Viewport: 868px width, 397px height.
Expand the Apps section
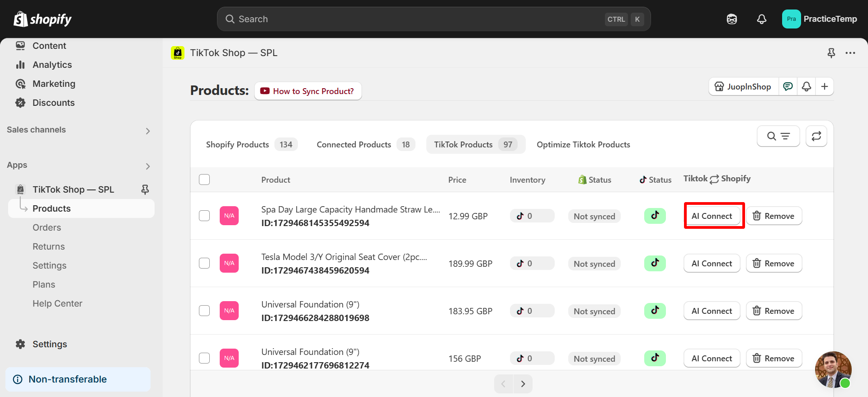point(148,166)
